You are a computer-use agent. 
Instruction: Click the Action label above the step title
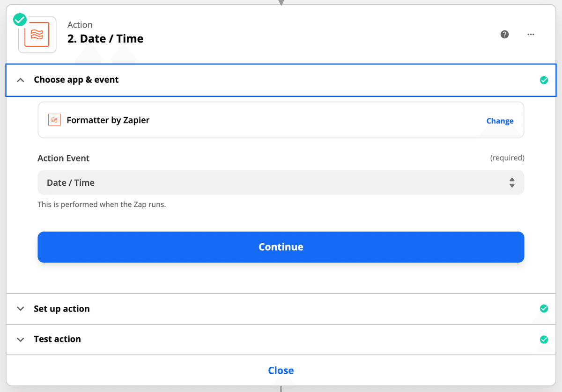coord(80,25)
